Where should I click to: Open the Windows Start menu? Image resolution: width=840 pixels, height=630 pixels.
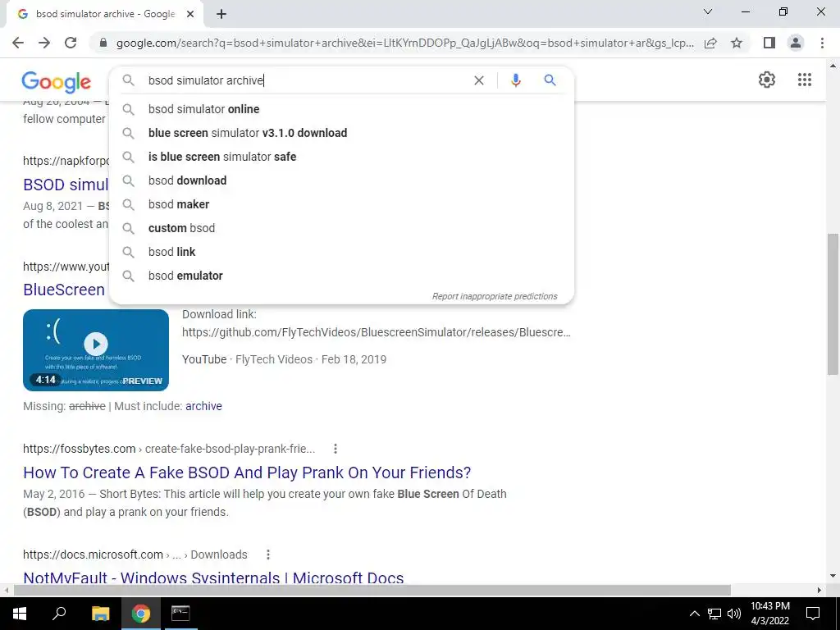(x=20, y=614)
